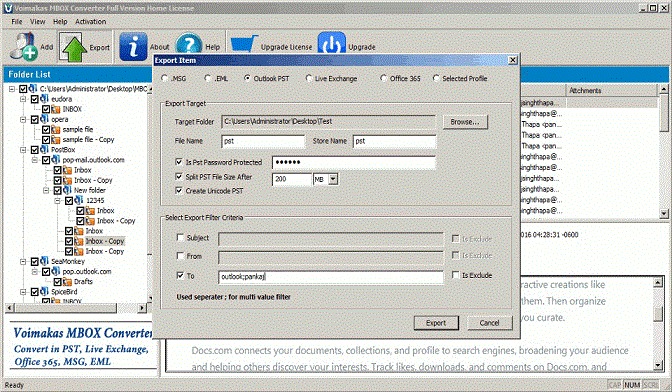Collapse the eudora tree node
The height and width of the screenshot is (392, 672).
tap(23, 99)
